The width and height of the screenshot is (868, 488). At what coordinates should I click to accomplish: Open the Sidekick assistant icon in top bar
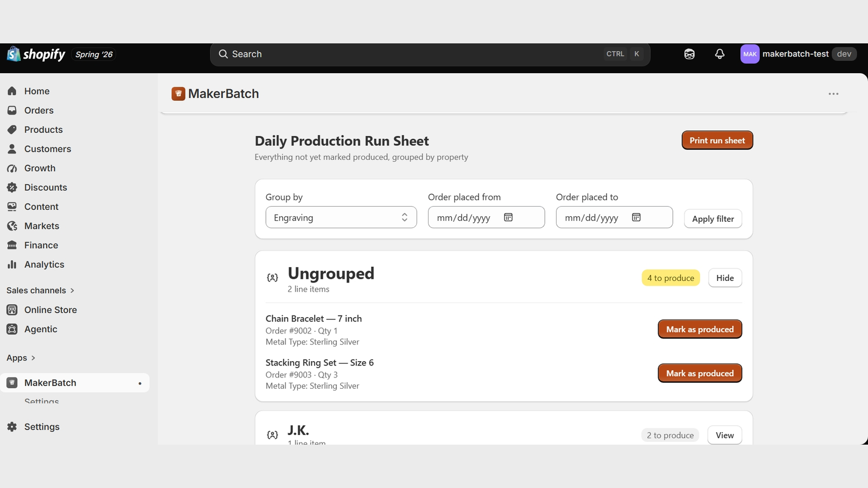(690, 54)
